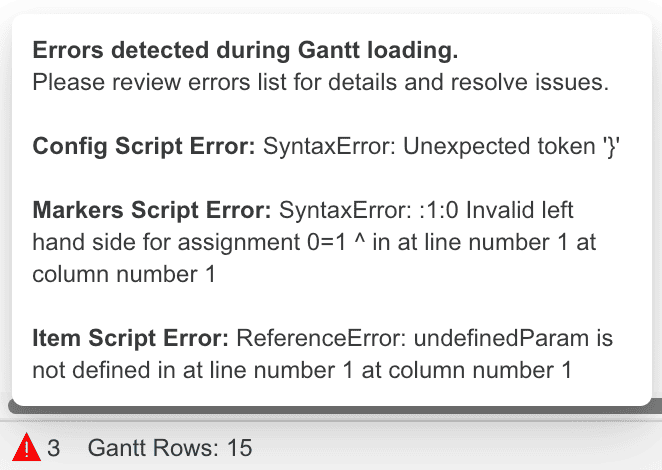Image resolution: width=662 pixels, height=470 pixels.
Task: Click the red warning triangle icon
Action: [x=27, y=447]
